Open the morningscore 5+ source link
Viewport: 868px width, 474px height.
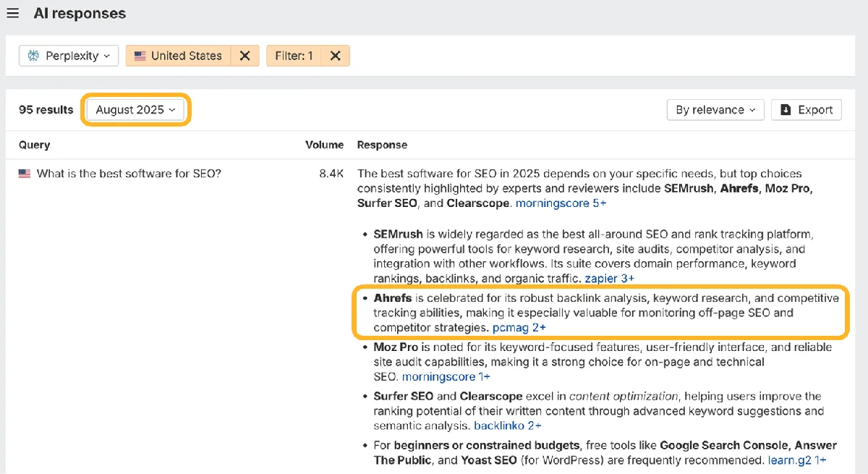coord(561,203)
